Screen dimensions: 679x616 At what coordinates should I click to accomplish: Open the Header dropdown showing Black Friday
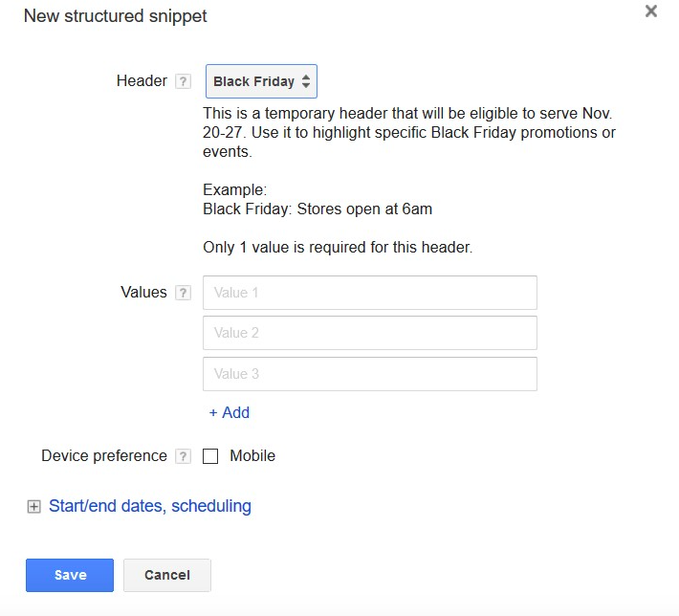261,81
